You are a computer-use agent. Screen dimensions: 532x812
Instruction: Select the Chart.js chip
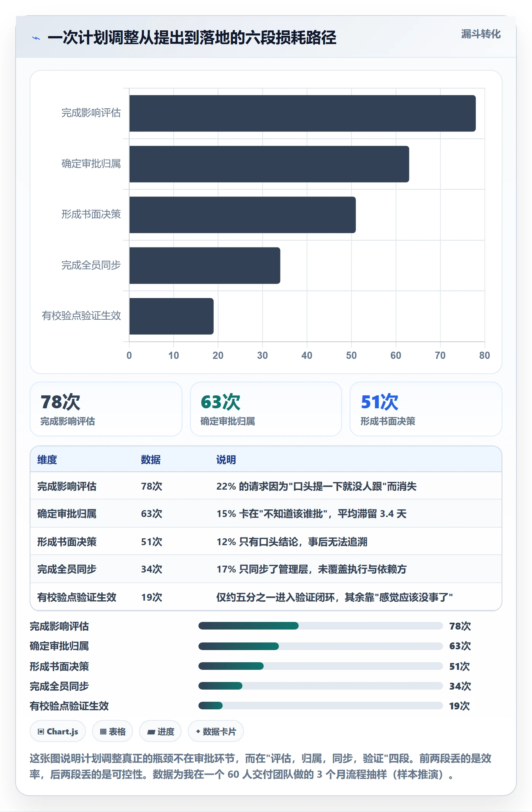[58, 731]
